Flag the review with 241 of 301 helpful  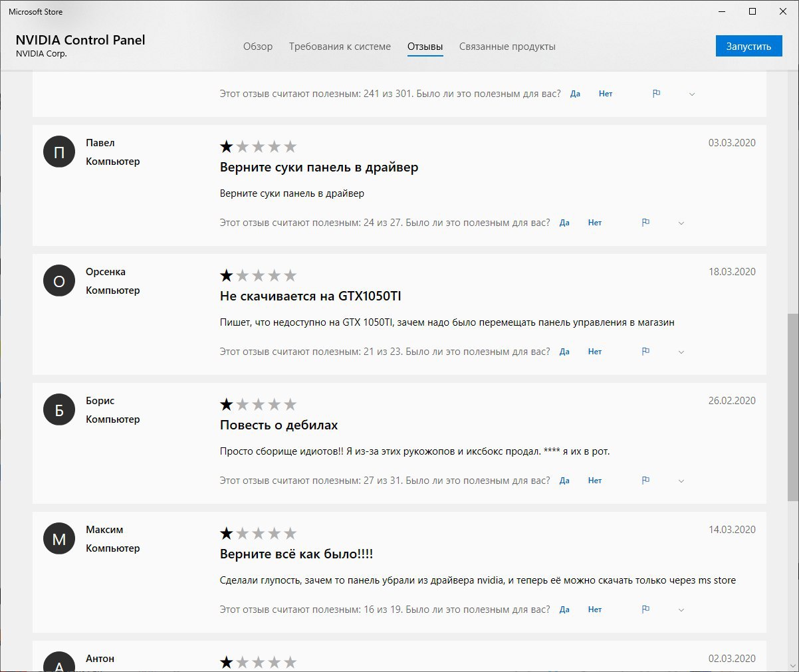click(656, 94)
